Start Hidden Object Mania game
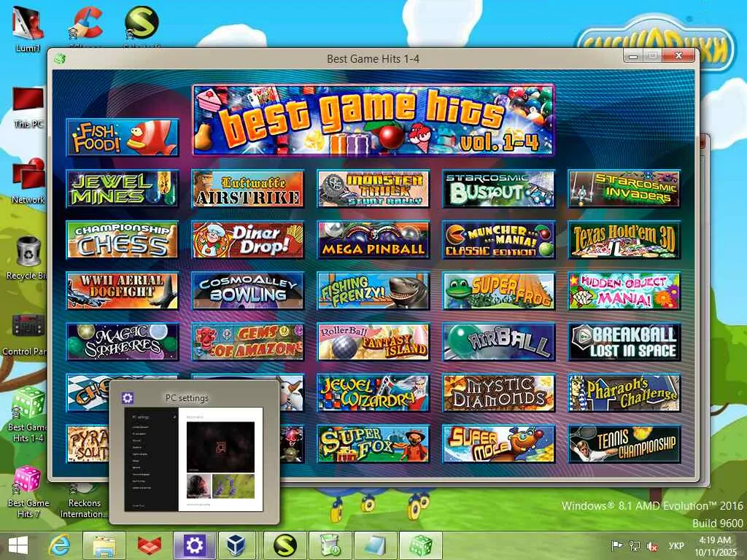 pyautogui.click(x=624, y=291)
